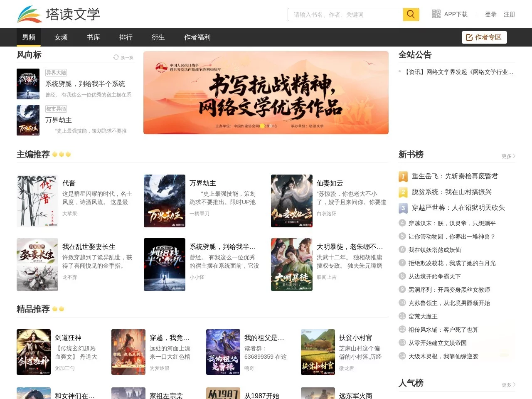Image resolution: width=532 pixels, height=399 pixels.
Task: Open the 书库 menu item
Action: tap(93, 37)
